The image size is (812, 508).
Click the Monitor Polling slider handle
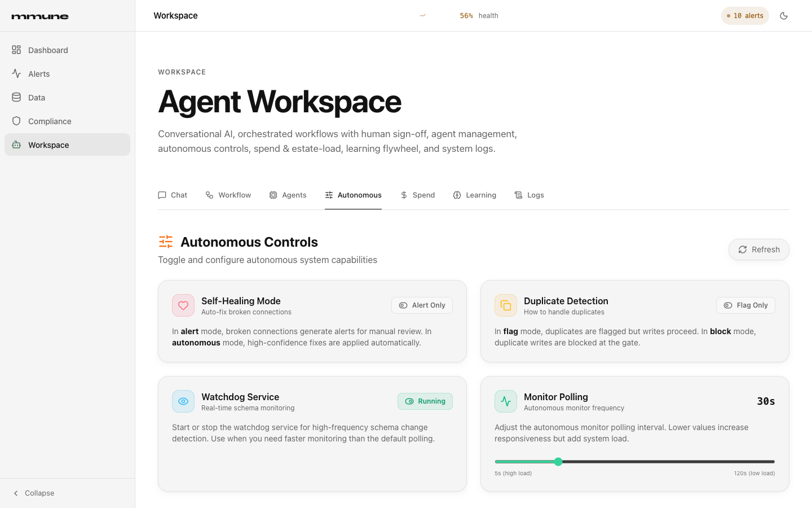[x=558, y=462]
